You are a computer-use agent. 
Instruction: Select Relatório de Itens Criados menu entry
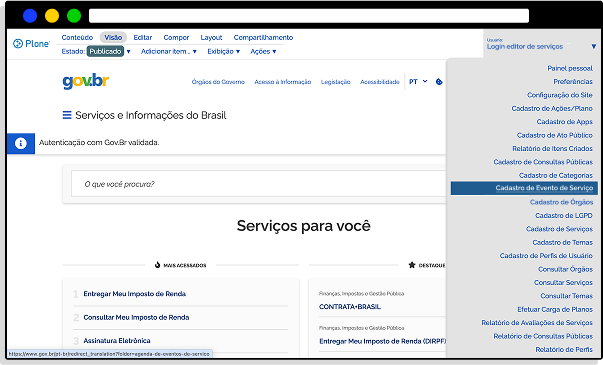(x=552, y=148)
